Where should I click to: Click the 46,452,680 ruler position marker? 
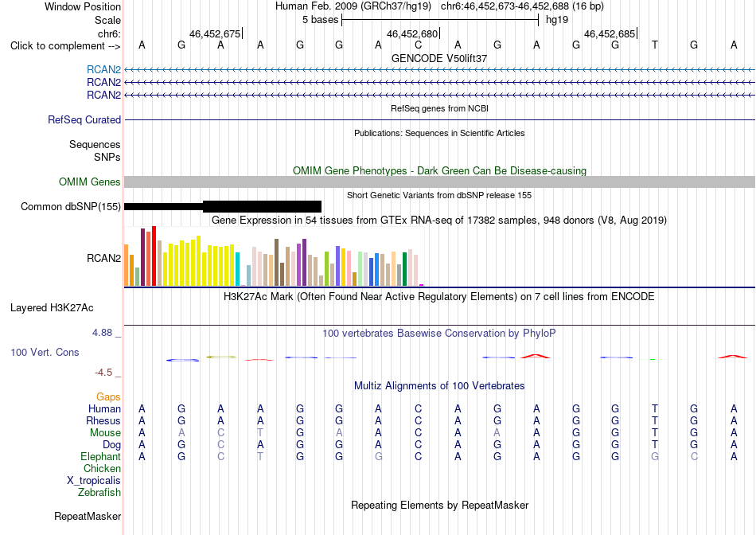[x=413, y=33]
